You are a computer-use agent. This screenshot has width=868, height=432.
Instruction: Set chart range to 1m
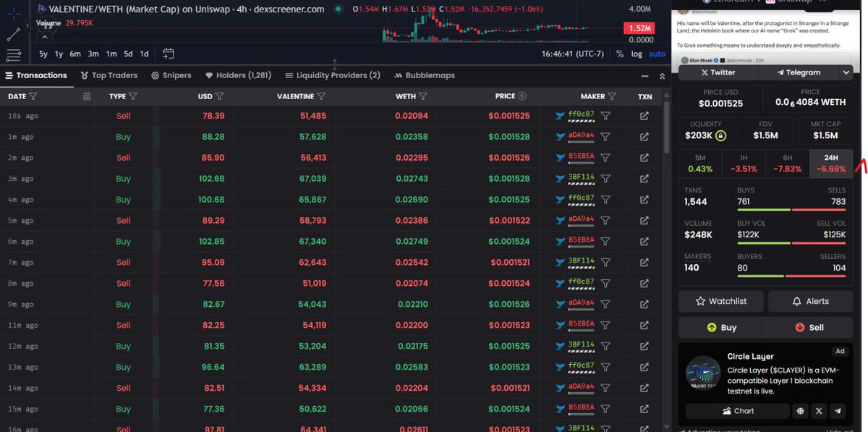pos(111,54)
